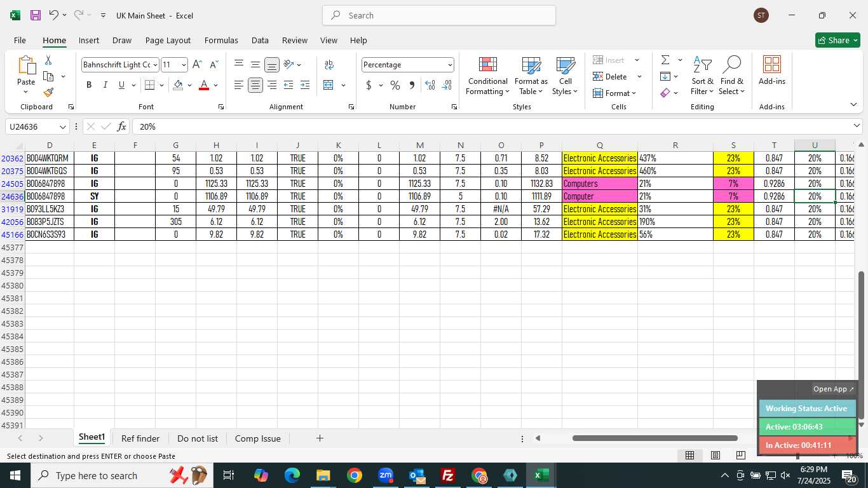This screenshot has width=868, height=488.
Task: Add a new sheet with the plus button
Action: [x=320, y=438]
